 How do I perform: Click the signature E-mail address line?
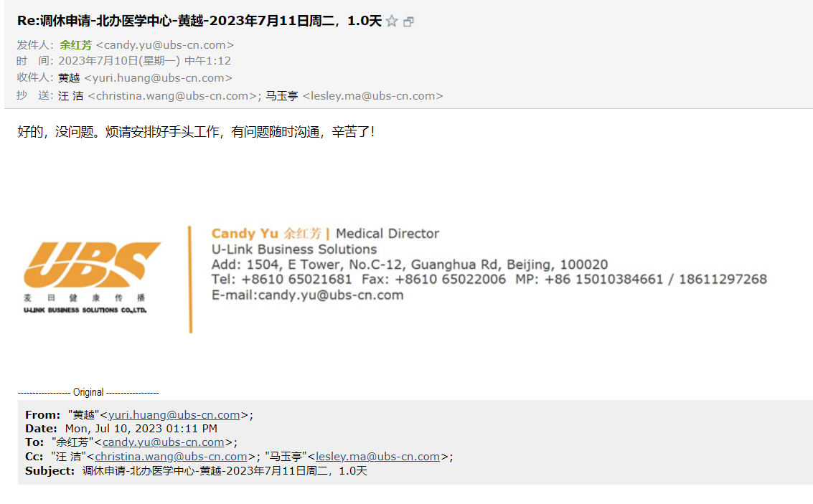point(307,295)
